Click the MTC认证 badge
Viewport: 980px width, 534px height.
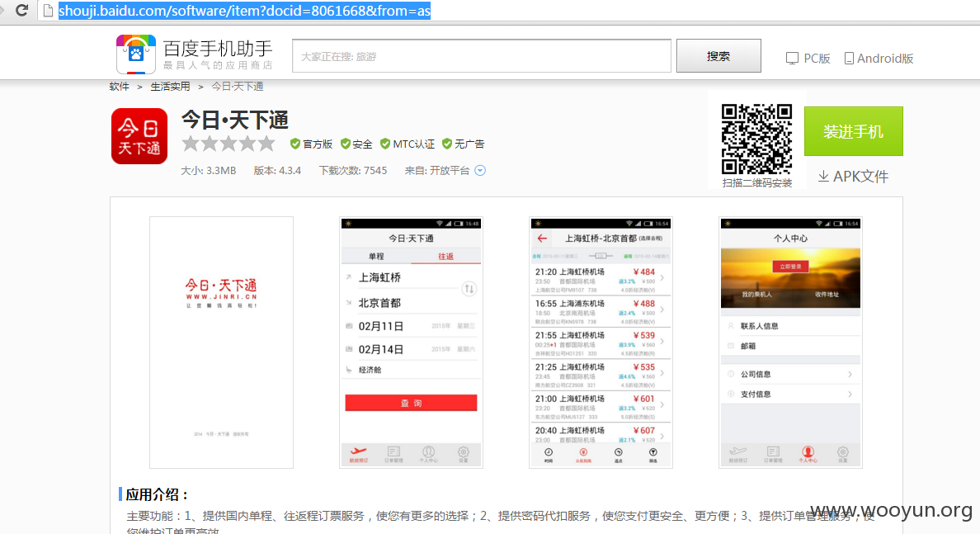coord(408,144)
